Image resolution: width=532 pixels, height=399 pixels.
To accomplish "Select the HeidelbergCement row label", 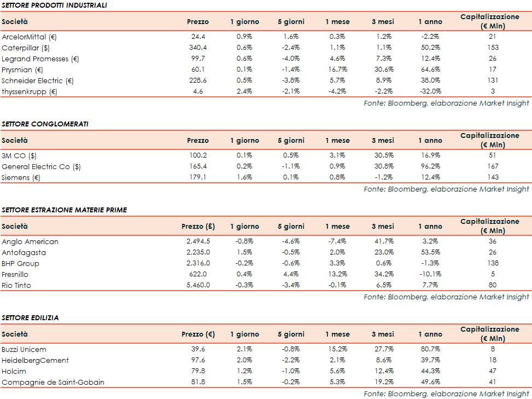I will [x=35, y=360].
